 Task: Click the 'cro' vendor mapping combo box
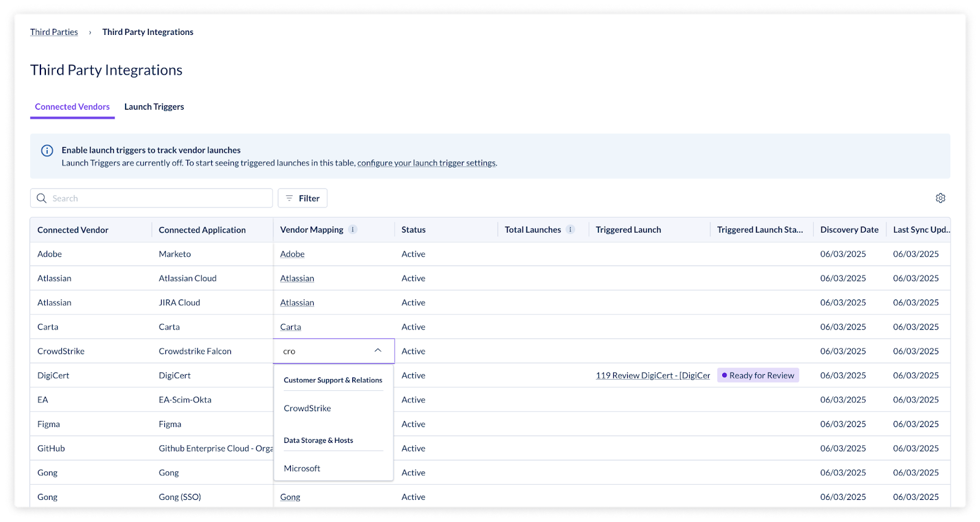334,351
